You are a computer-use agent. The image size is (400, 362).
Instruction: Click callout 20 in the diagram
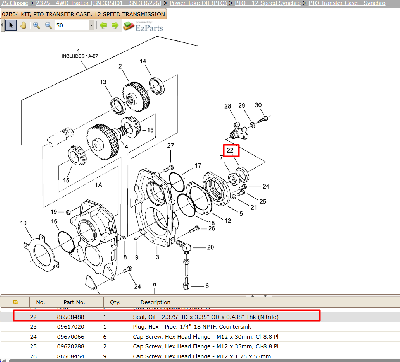pyautogui.click(x=210, y=247)
